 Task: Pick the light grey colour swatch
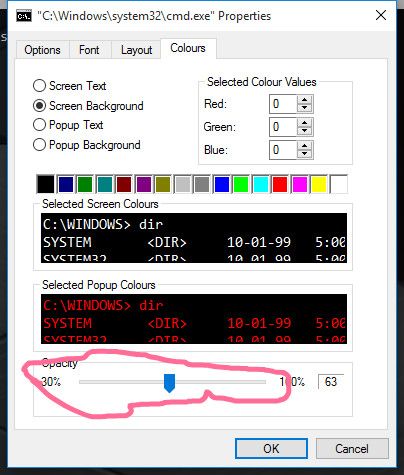pos(182,184)
